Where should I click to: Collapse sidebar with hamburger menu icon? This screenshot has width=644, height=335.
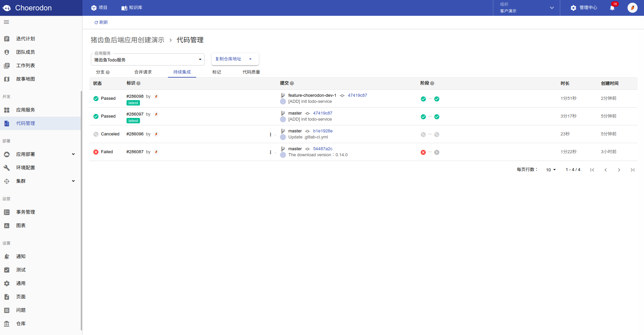6,22
